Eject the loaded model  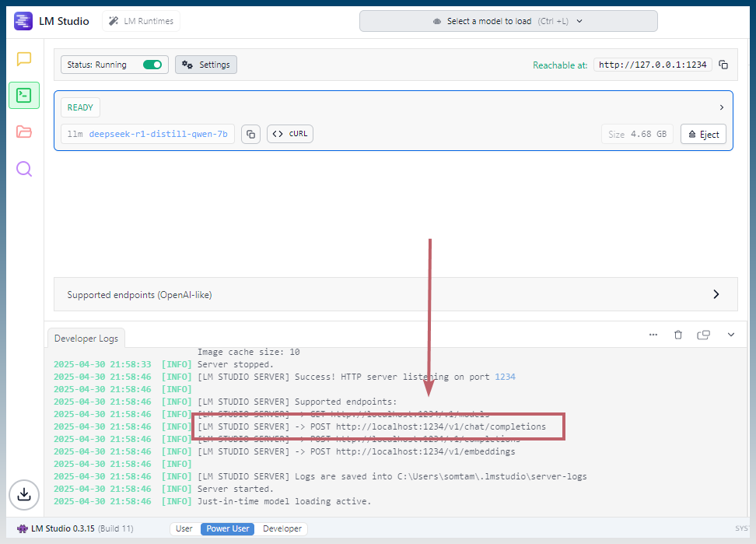pyautogui.click(x=703, y=134)
